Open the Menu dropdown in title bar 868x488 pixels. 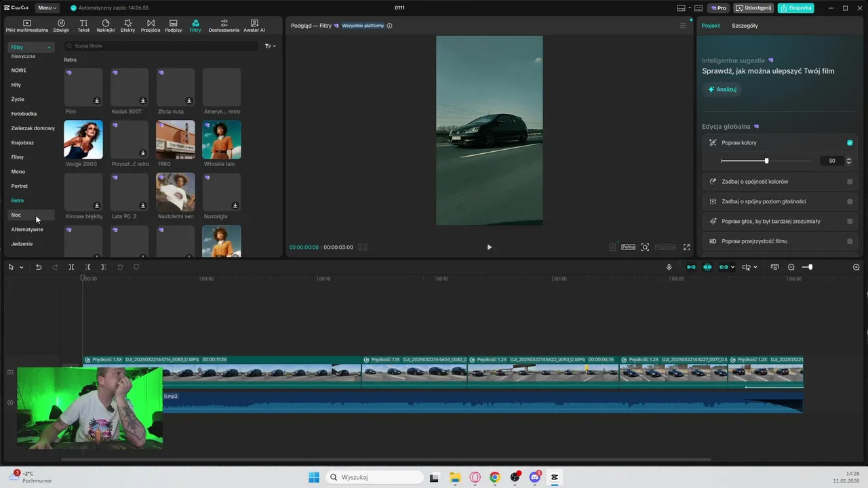pos(47,8)
